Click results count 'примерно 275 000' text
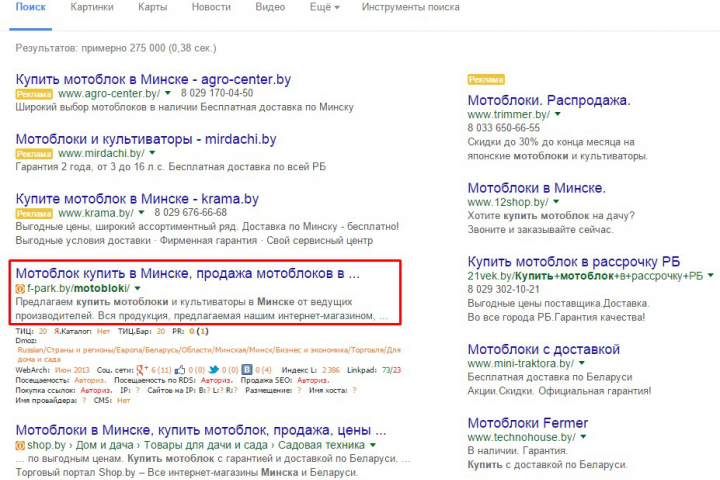 tap(124, 48)
